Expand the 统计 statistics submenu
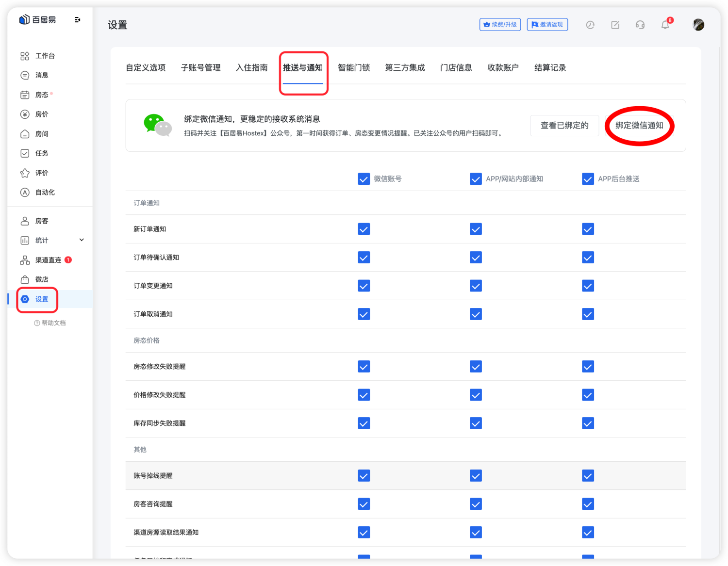Viewport: 728px width, 566px height. (x=81, y=240)
